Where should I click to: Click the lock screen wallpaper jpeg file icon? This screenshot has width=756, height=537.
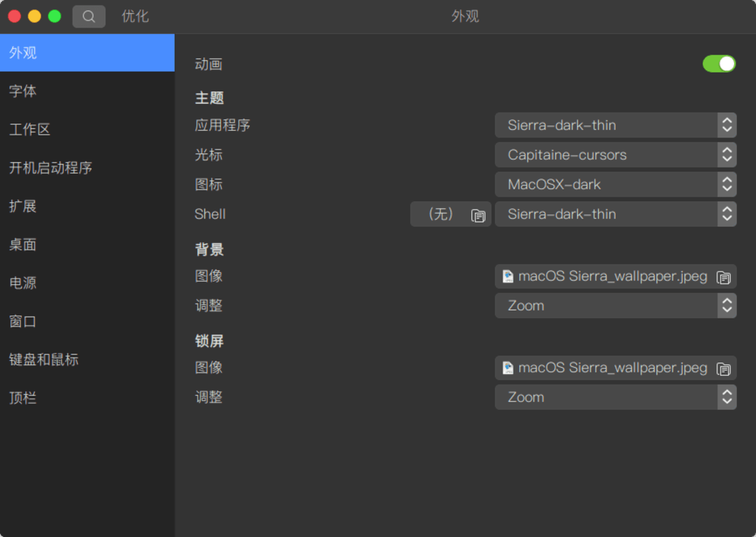point(508,368)
